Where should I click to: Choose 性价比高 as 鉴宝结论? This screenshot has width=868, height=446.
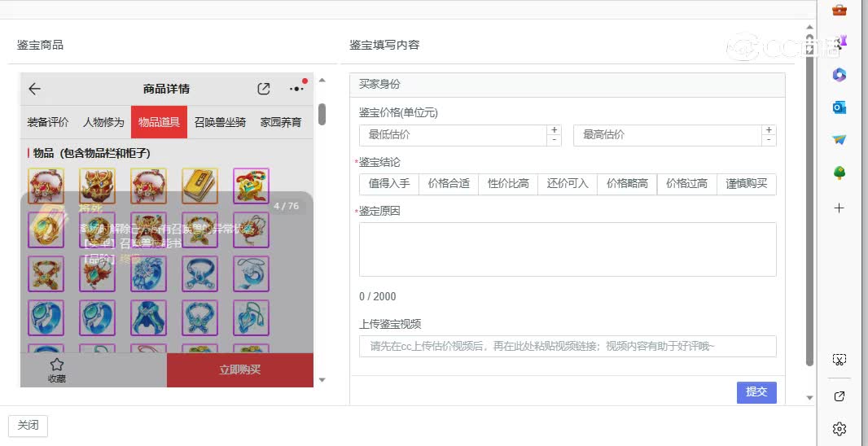pos(507,184)
